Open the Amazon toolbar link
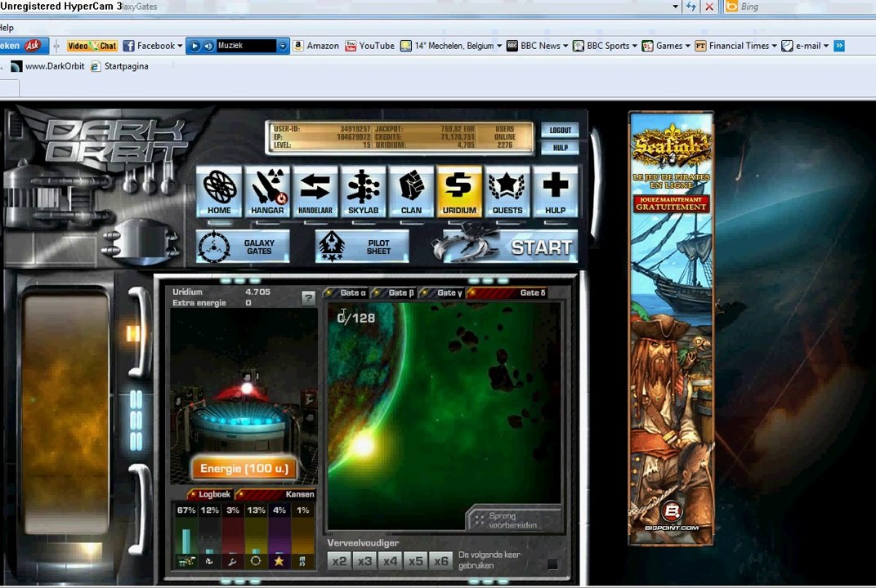Image resolution: width=876 pixels, height=588 pixels. click(316, 46)
